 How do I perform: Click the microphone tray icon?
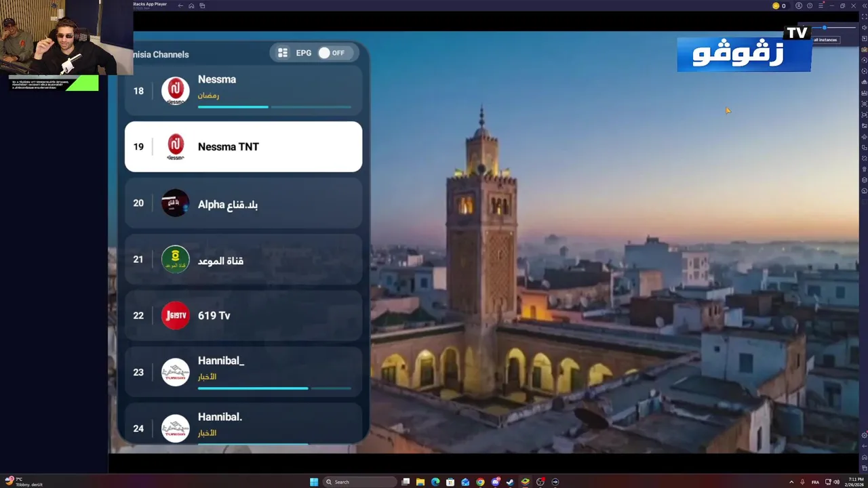pyautogui.click(x=802, y=482)
